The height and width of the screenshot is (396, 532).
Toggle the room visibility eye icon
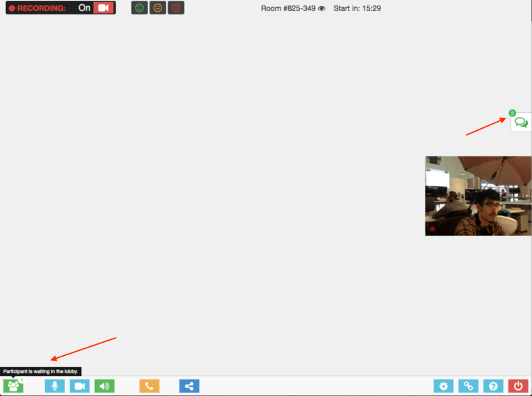(321, 8)
